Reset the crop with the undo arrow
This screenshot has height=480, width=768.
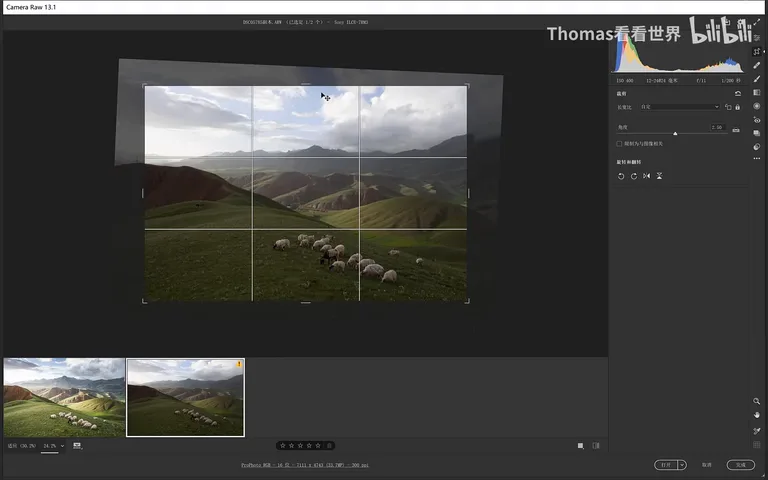[738, 93]
